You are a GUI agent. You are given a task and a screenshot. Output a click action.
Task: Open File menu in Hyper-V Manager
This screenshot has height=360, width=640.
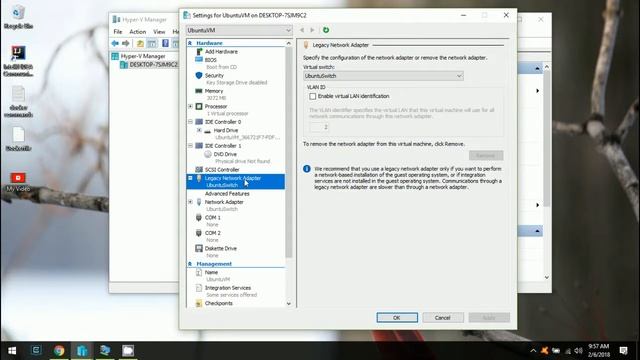118,31
